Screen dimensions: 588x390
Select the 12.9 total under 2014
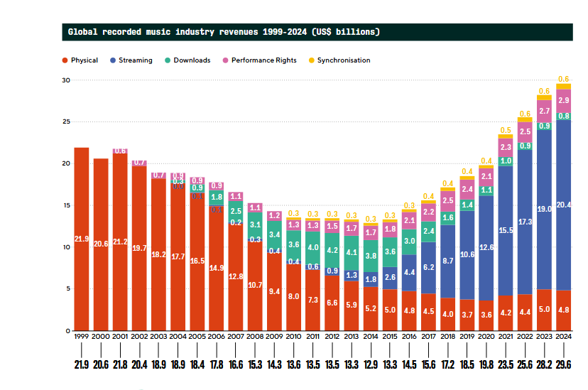[x=370, y=364]
